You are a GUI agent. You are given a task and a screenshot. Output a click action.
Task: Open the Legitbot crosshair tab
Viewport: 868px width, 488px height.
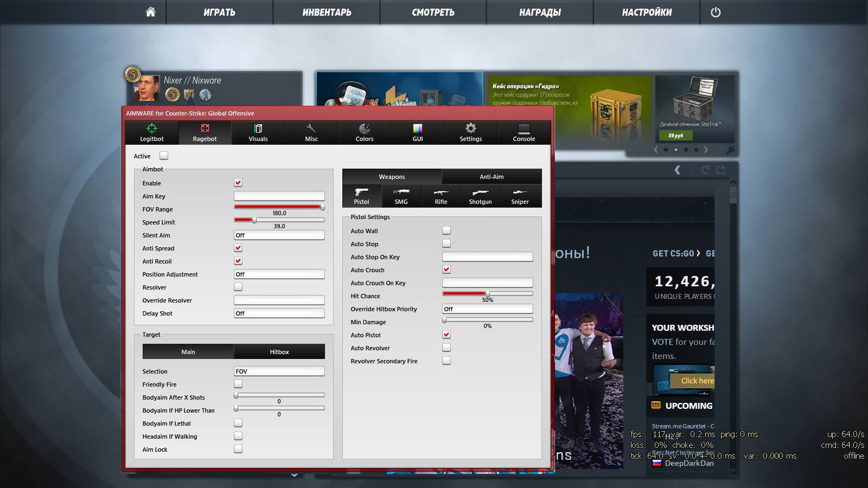152,132
